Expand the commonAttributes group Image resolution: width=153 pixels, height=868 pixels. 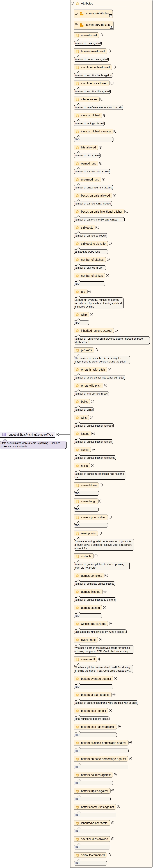pos(76,14)
